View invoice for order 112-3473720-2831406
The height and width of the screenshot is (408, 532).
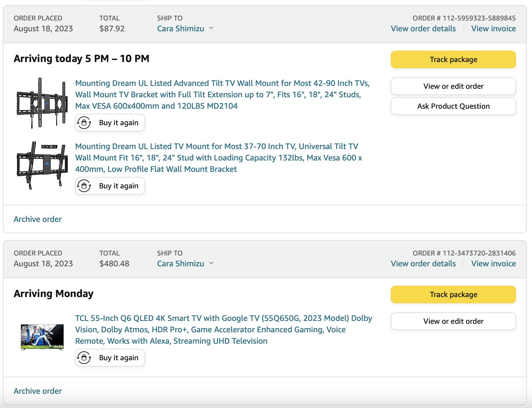(494, 263)
